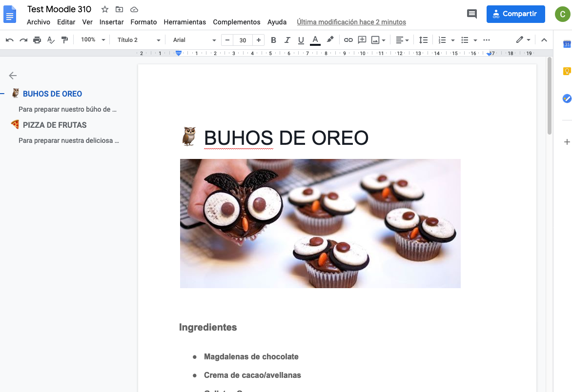Screen dimensions: 572x392
Task: Jump to BUHOS DE OREO in outline
Action: pyautogui.click(x=52, y=94)
